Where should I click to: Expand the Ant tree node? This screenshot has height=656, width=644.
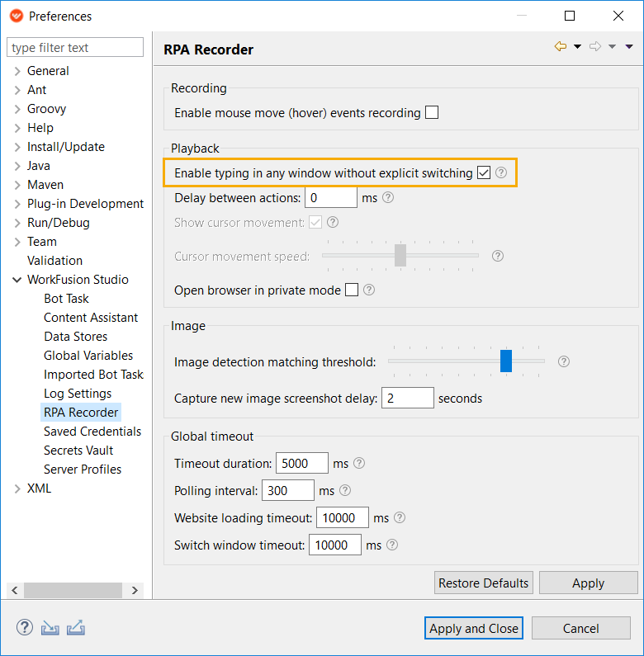tap(17, 90)
